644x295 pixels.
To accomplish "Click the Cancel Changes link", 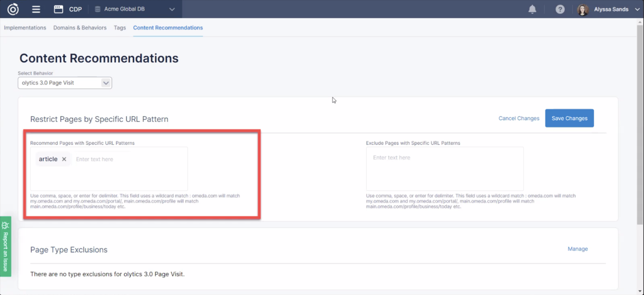I will 519,118.
